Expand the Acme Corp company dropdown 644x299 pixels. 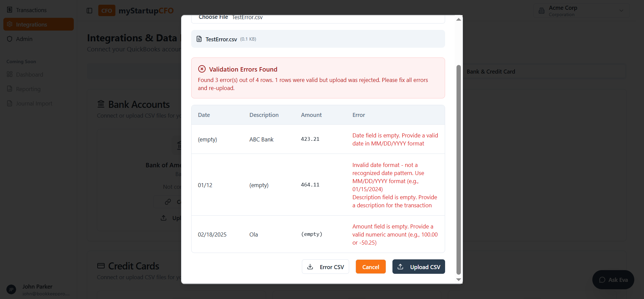[x=621, y=11]
